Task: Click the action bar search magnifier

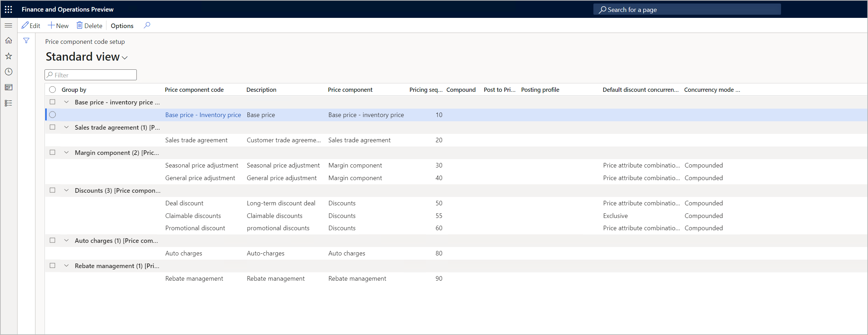Action: 147,26
